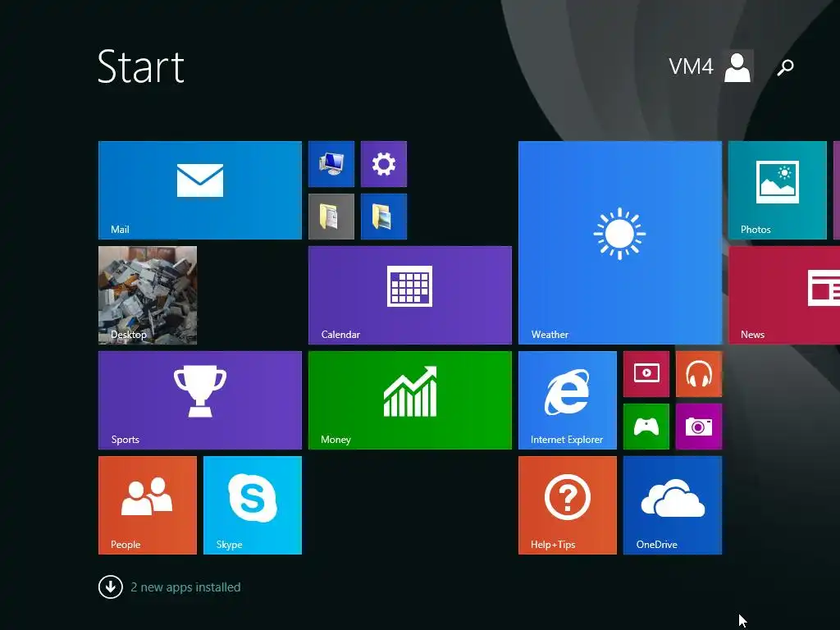Open the Games controller tile

click(646, 427)
